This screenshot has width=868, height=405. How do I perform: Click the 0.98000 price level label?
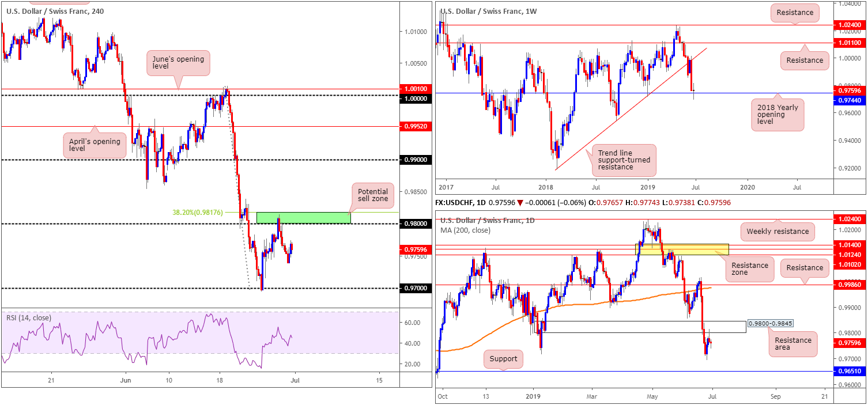(x=416, y=224)
